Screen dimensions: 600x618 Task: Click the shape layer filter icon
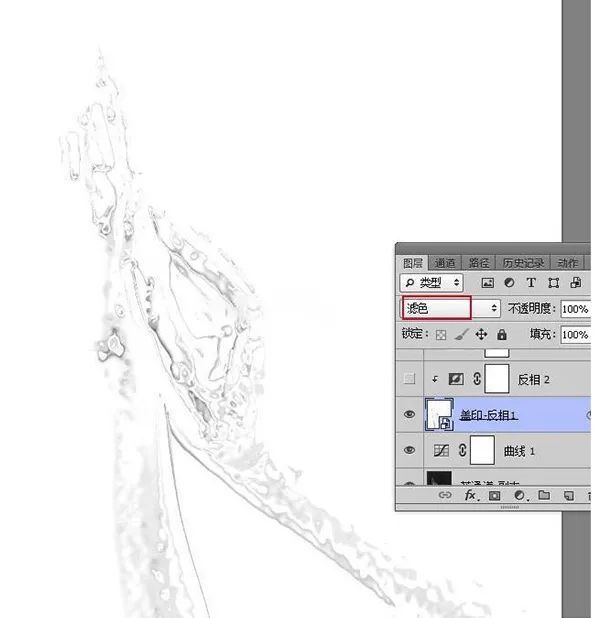[552, 284]
